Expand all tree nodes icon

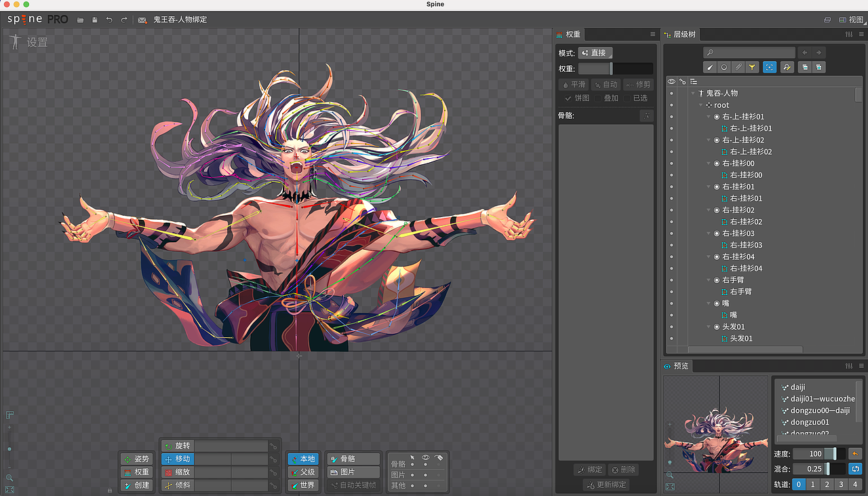tap(819, 67)
